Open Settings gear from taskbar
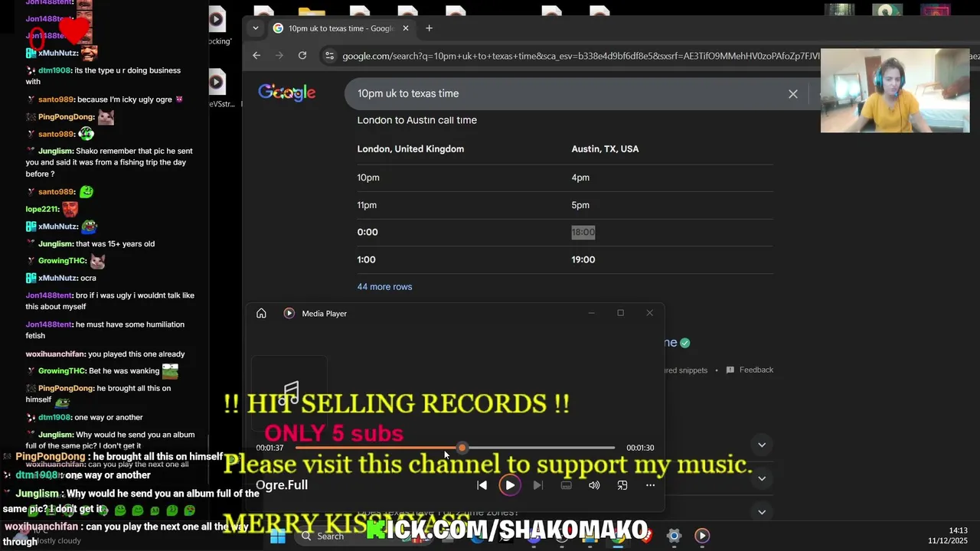This screenshot has width=980, height=551. click(x=673, y=536)
